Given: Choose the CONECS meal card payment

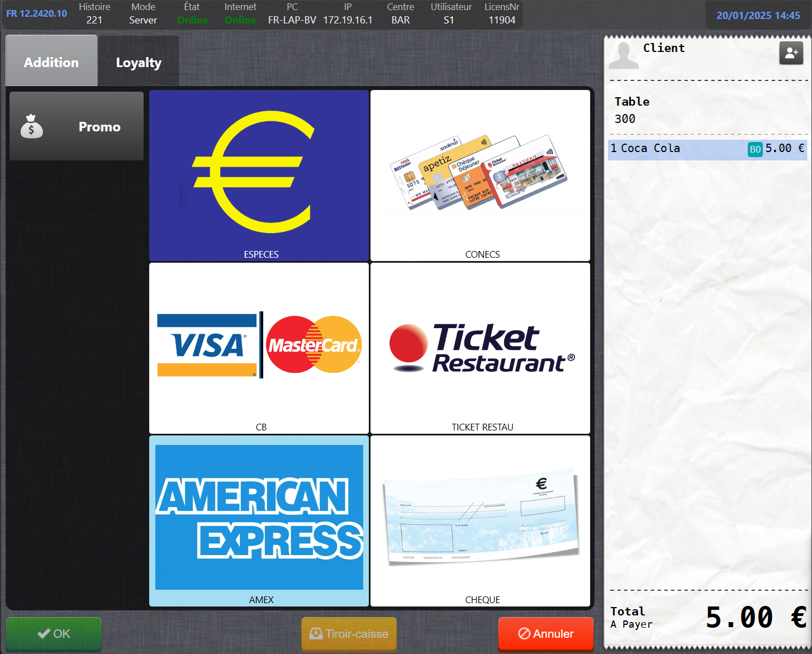Looking at the screenshot, I should coord(480,175).
